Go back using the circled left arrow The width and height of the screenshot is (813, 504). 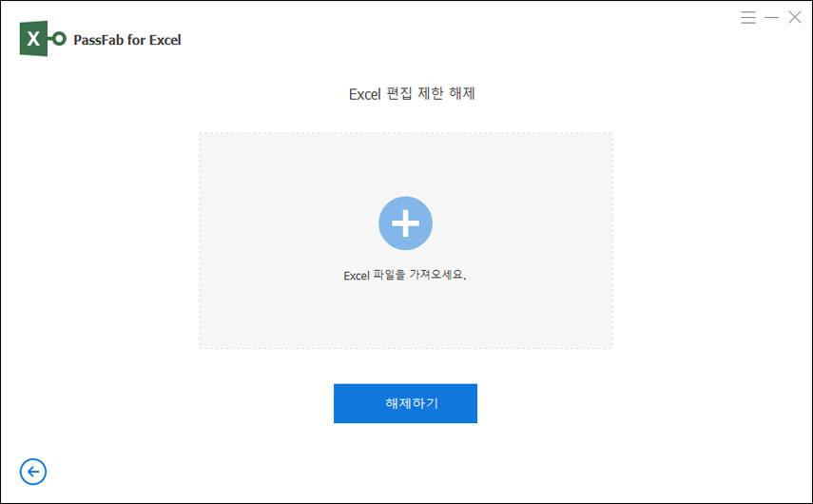pos(33,471)
